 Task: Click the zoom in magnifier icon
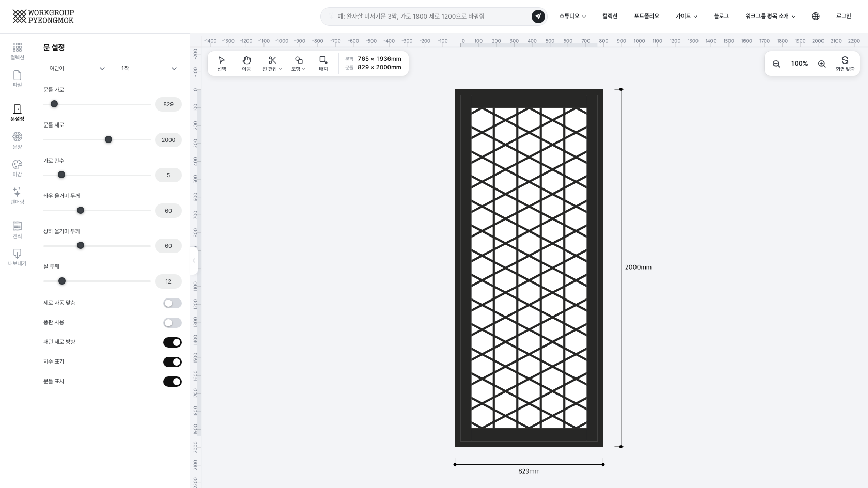[x=822, y=64]
